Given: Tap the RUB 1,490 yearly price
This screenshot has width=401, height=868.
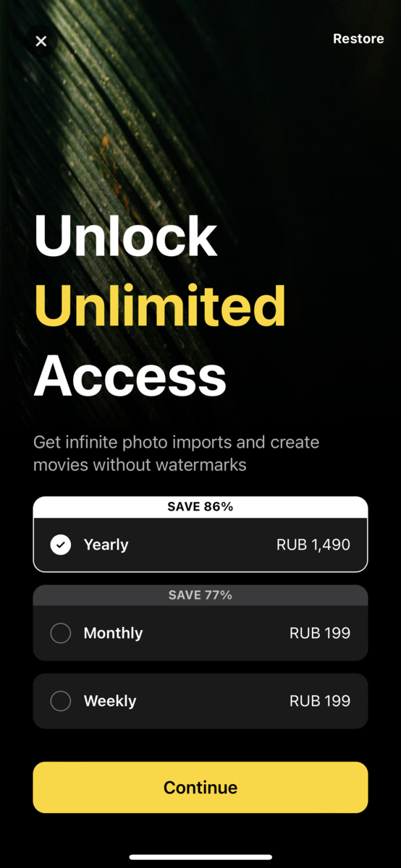Looking at the screenshot, I should [x=313, y=545].
